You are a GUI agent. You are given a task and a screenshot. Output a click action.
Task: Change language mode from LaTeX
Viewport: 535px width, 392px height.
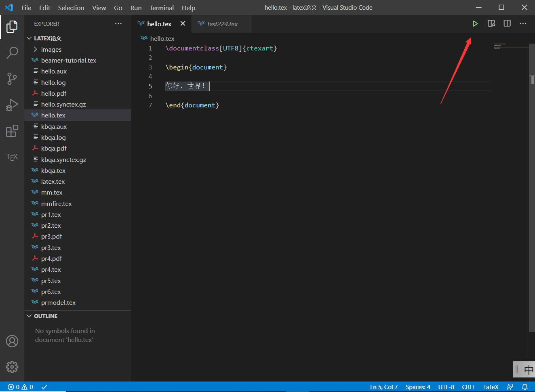coord(491,387)
